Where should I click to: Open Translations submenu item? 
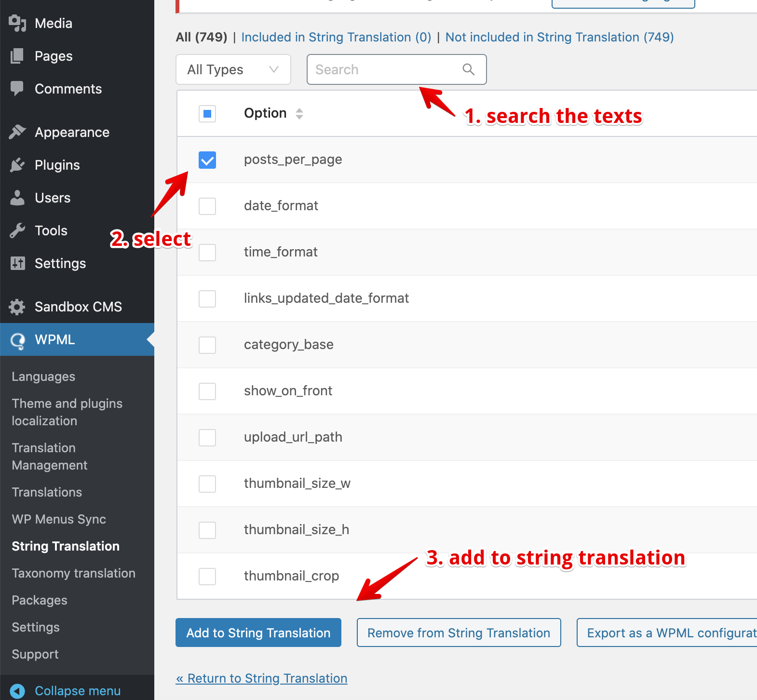click(x=47, y=492)
